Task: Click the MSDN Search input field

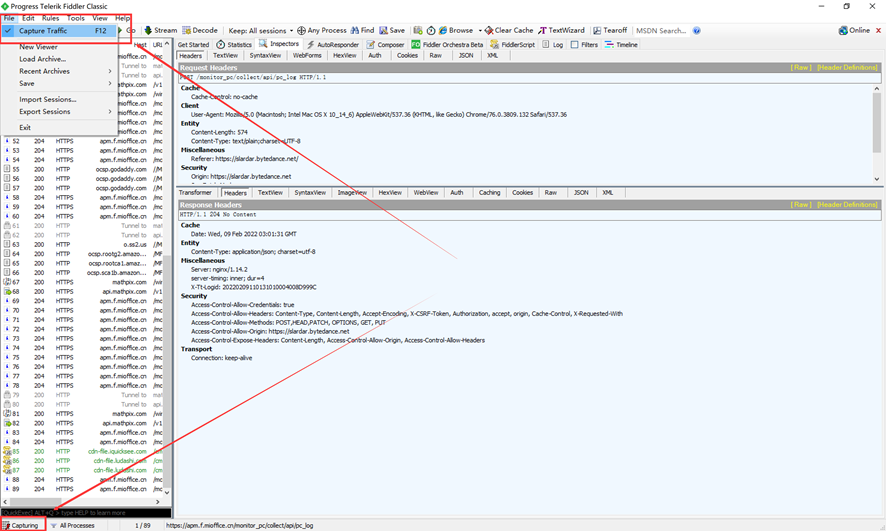Action: [662, 31]
